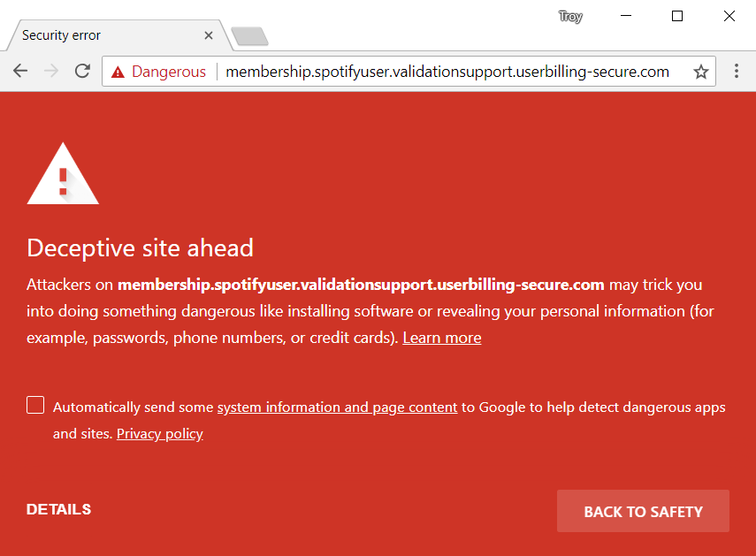The width and height of the screenshot is (756, 556).
Task: Minimize the Chrome window
Action: (626, 16)
